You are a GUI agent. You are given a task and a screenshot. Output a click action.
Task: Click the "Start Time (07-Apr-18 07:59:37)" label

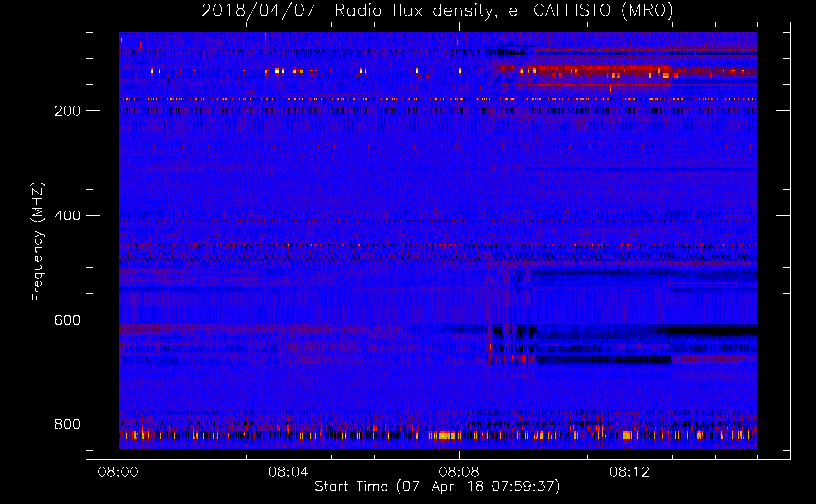point(437,487)
